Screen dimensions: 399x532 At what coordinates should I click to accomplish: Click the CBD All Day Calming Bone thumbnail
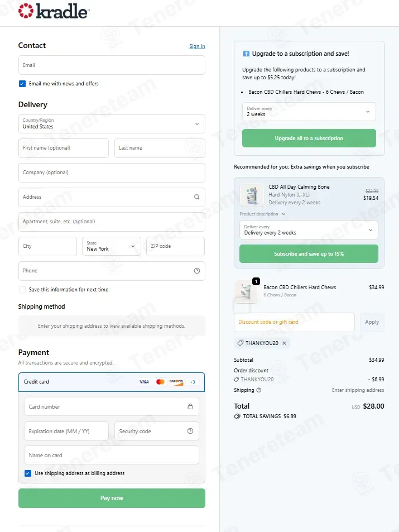pyautogui.click(x=252, y=195)
